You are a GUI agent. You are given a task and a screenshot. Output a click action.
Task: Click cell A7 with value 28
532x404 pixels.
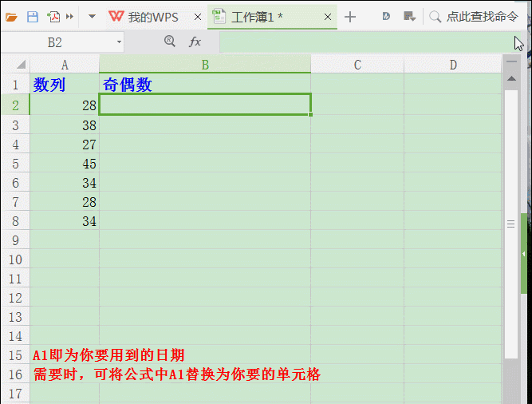pos(65,202)
